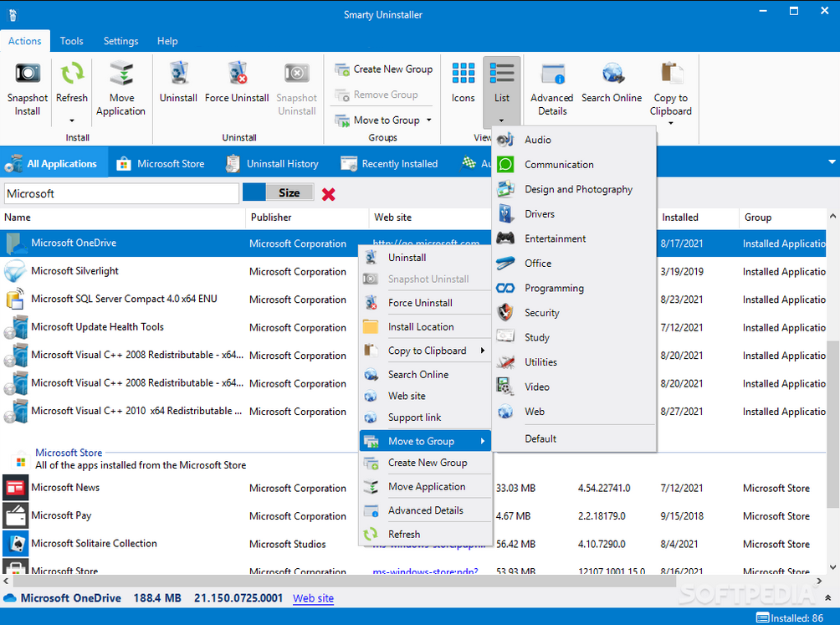Viewport: 840px width, 625px height.
Task: Open Refresh dropdown arrow in ribbon
Action: [72, 120]
